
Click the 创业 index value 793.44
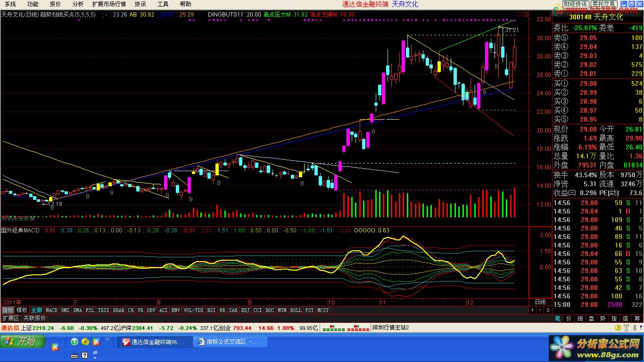242,328
